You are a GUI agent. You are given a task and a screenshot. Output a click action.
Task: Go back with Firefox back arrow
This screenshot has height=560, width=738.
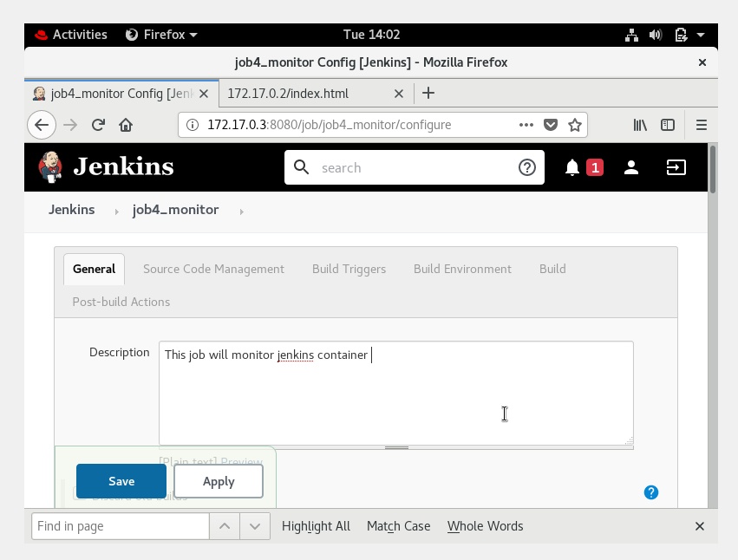coord(42,125)
